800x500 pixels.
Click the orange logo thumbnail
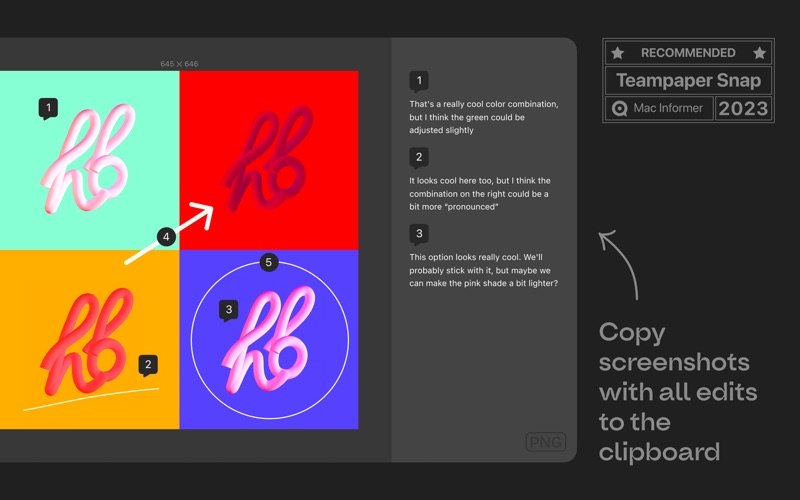pos(89,340)
